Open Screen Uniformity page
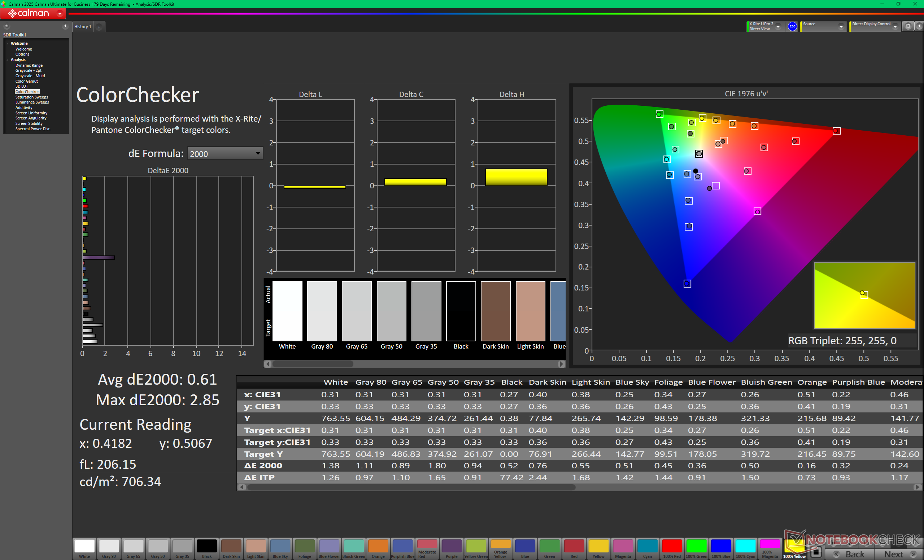Image resolution: width=924 pixels, height=560 pixels. click(x=31, y=113)
